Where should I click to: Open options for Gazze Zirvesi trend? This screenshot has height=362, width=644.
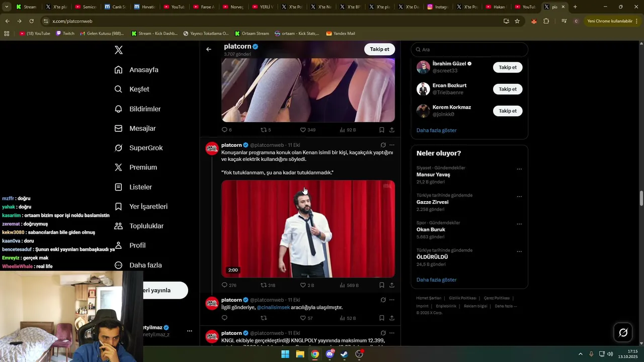point(519,197)
